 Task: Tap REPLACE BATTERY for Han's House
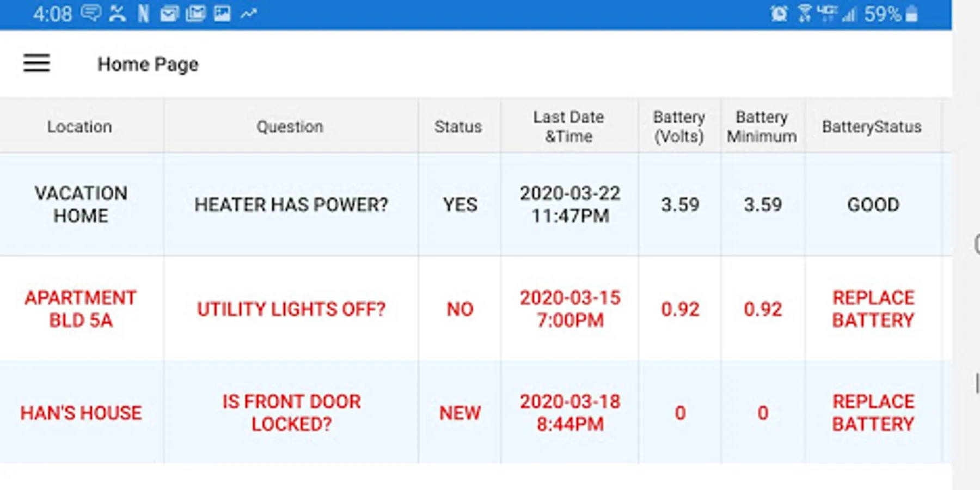coord(873,413)
